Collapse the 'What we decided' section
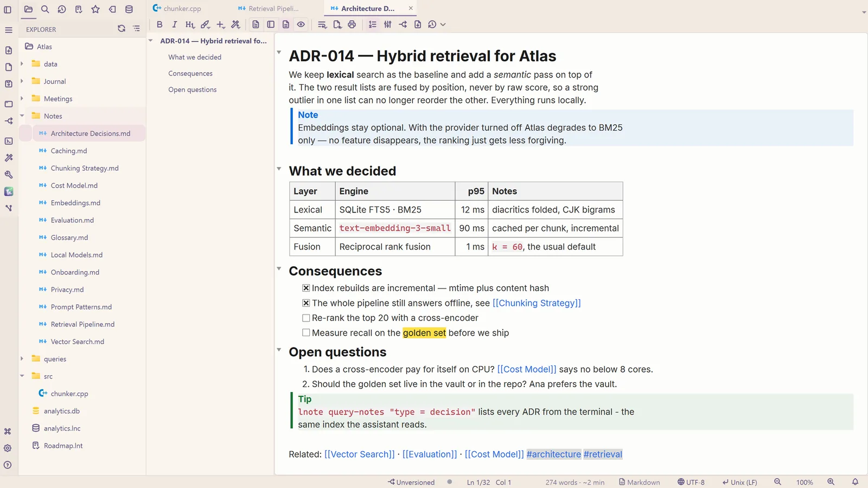868x488 pixels. click(279, 169)
